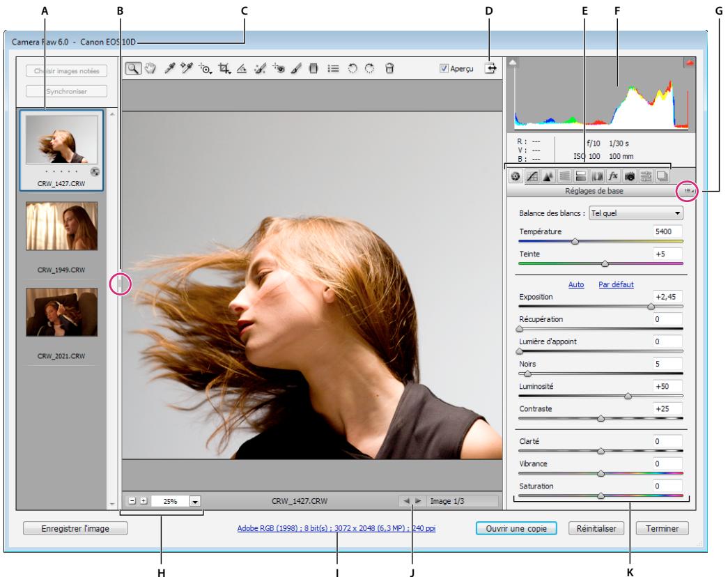Toggle shadow clipping warning in histogram
The image size is (728, 577).
tap(513, 62)
